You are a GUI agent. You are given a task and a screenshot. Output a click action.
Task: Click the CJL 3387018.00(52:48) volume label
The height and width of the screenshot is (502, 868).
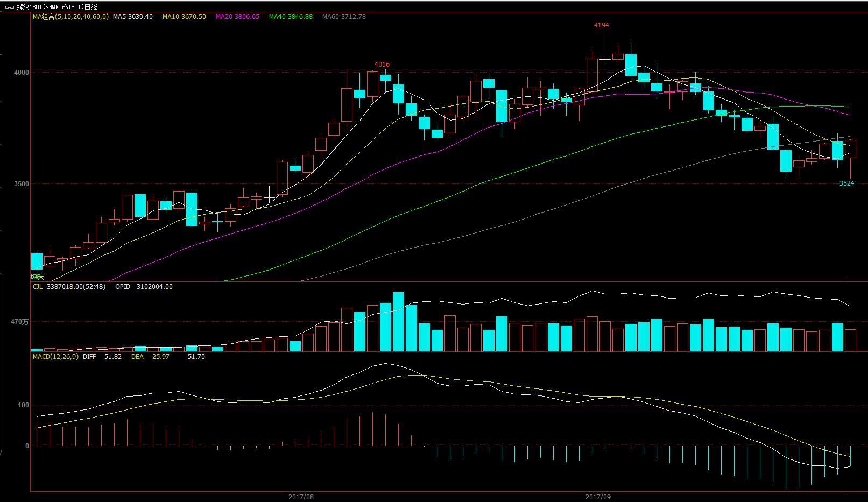pos(69,287)
